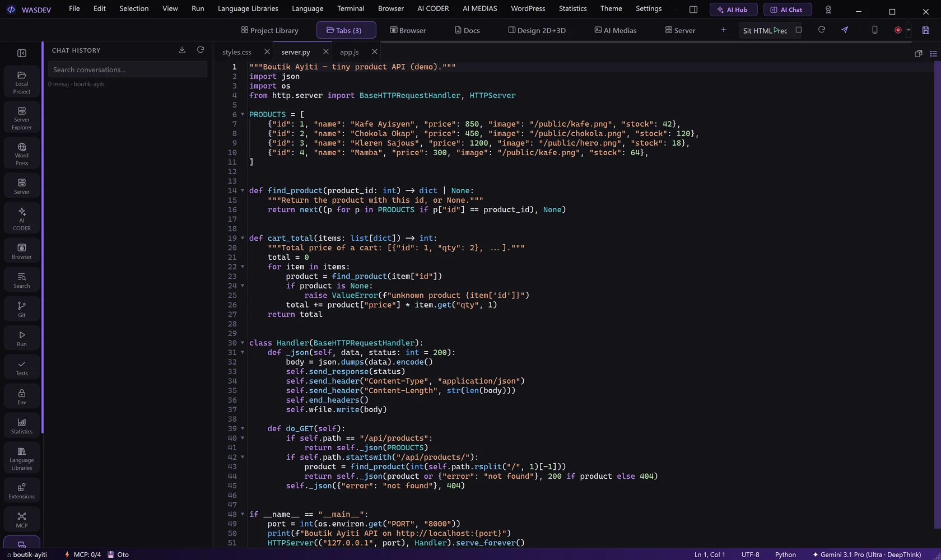The image size is (941, 560).
Task: Click the Gemini 3.1 Pro model status
Action: (867, 554)
